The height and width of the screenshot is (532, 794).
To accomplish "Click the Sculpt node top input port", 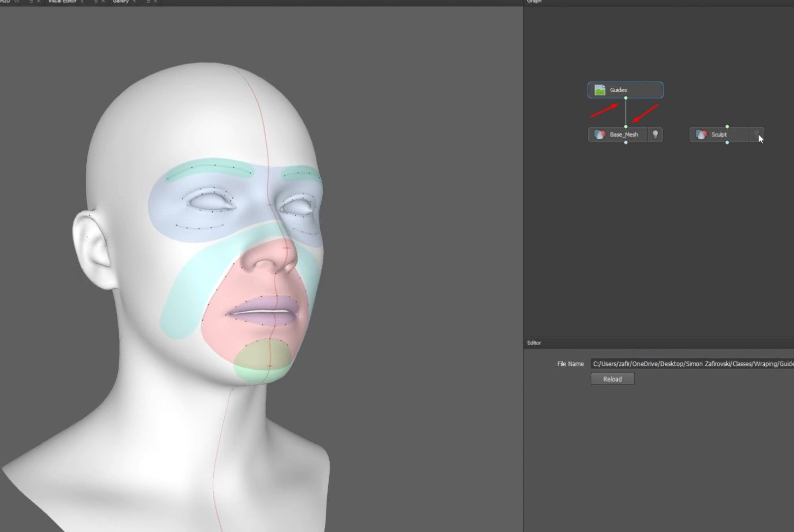I will tap(727, 127).
